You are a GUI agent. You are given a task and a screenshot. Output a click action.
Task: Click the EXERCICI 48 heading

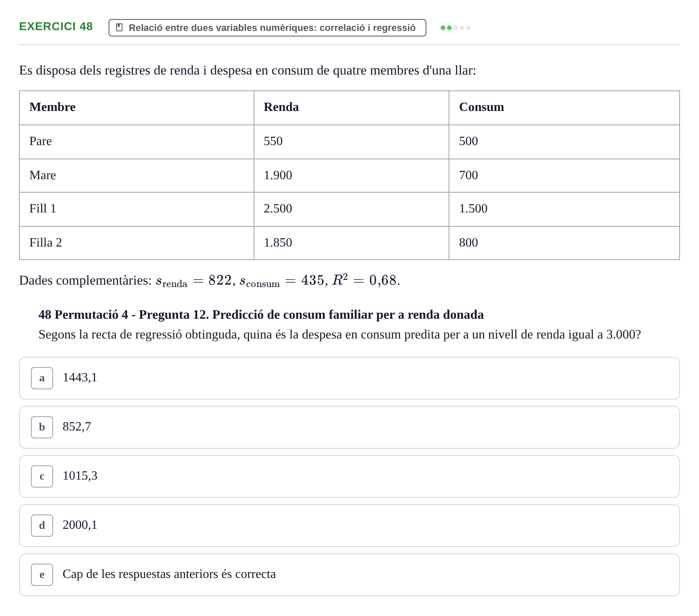tap(56, 27)
